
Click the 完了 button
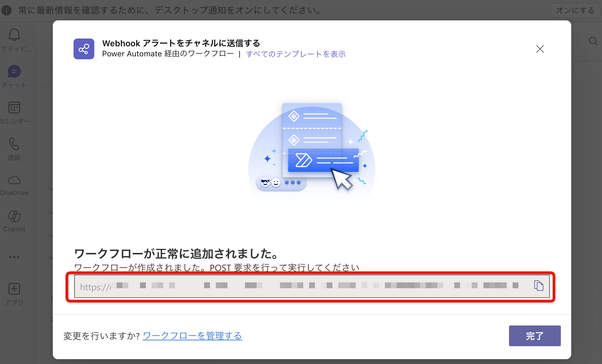535,336
